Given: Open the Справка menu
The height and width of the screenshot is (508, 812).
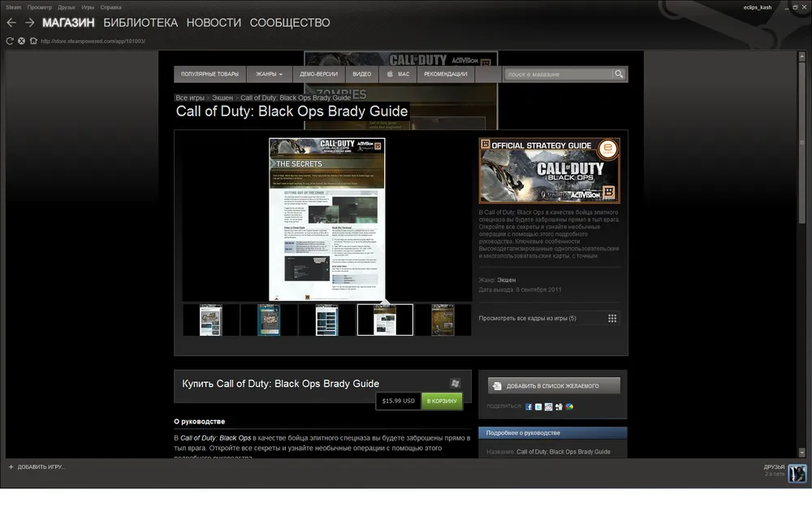Looking at the screenshot, I should click(x=110, y=7).
